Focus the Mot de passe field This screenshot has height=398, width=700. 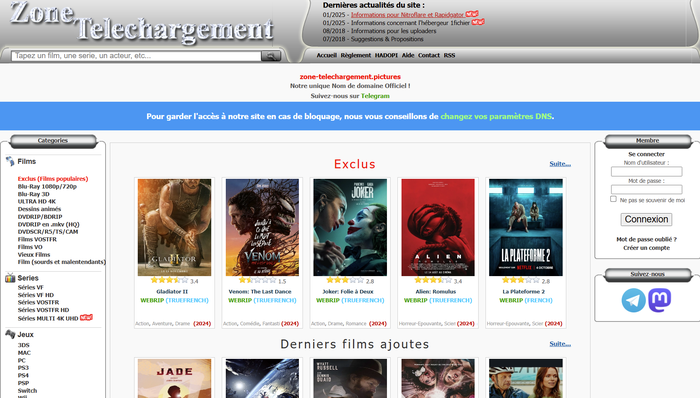pyautogui.click(x=646, y=189)
